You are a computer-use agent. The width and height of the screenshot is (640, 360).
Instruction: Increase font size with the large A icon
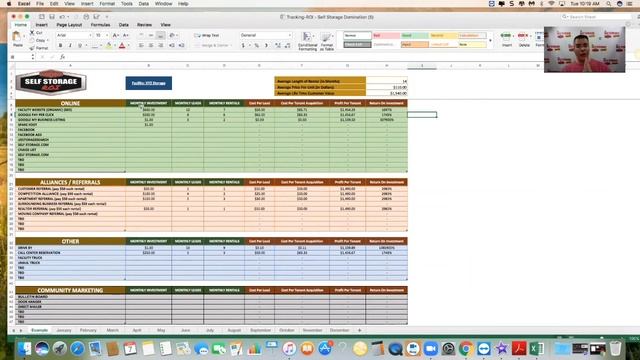116,36
